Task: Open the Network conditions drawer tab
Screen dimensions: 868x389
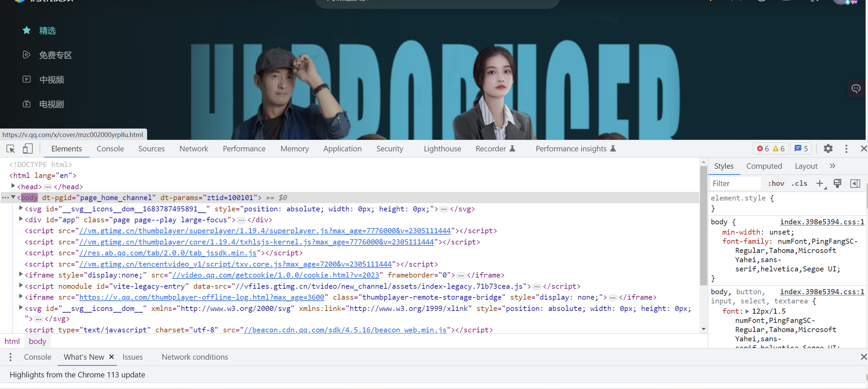Action: 195,357
